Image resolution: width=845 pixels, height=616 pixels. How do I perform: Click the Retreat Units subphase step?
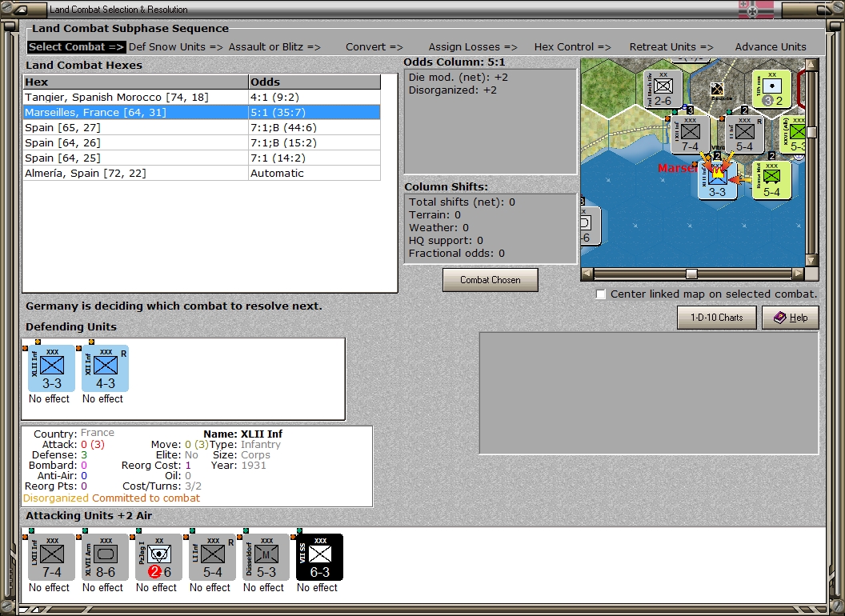[x=671, y=47]
